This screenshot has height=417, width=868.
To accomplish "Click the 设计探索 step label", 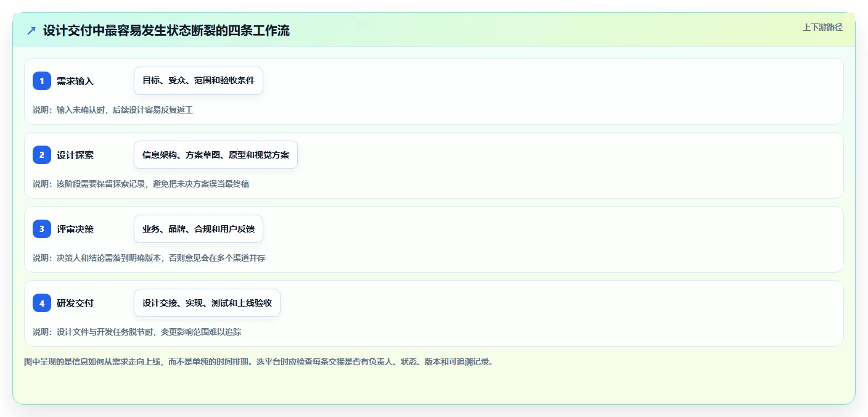I will click(x=75, y=155).
